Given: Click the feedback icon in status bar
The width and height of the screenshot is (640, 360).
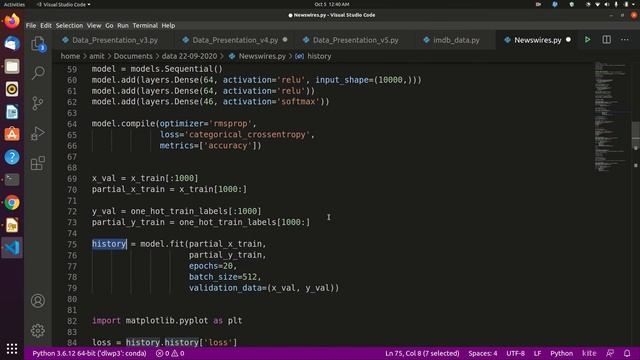Looking at the screenshot, I should 610,353.
